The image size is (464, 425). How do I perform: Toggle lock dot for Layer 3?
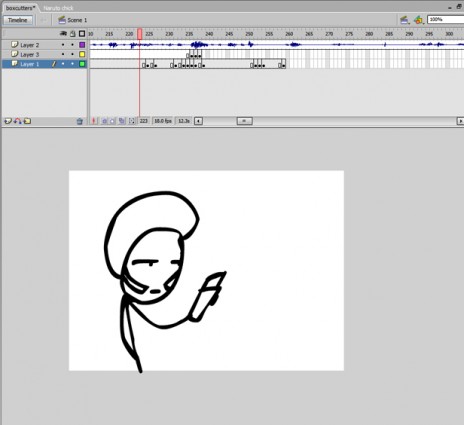click(72, 54)
